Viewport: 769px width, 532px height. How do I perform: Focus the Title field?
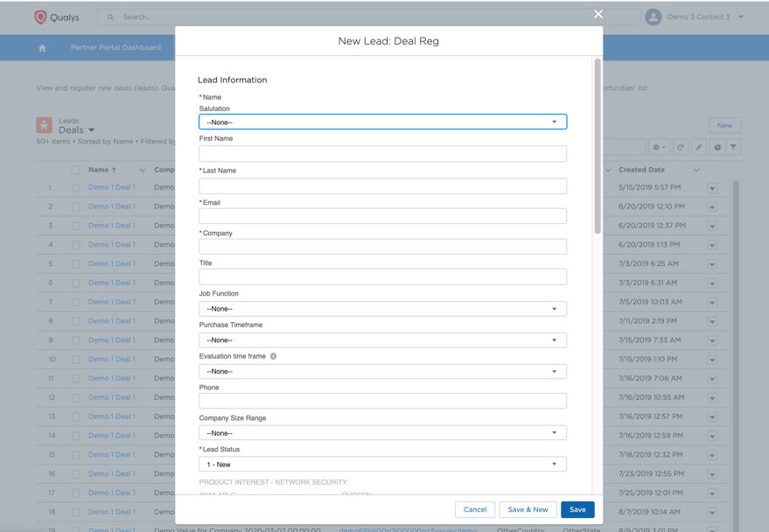click(382, 277)
